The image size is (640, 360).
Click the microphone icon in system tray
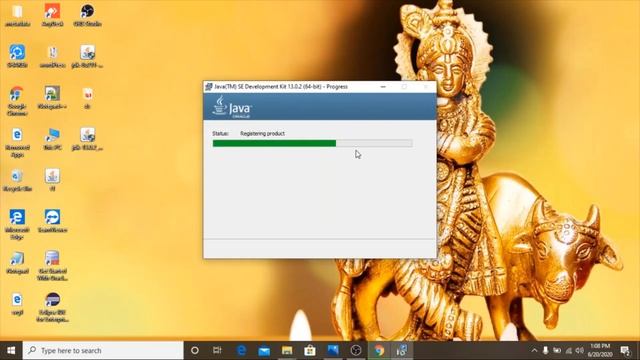tap(545, 350)
